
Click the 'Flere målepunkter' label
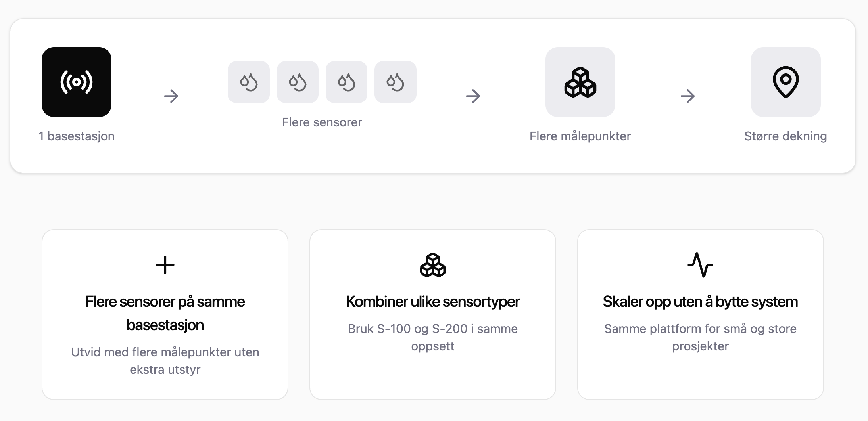[580, 136]
